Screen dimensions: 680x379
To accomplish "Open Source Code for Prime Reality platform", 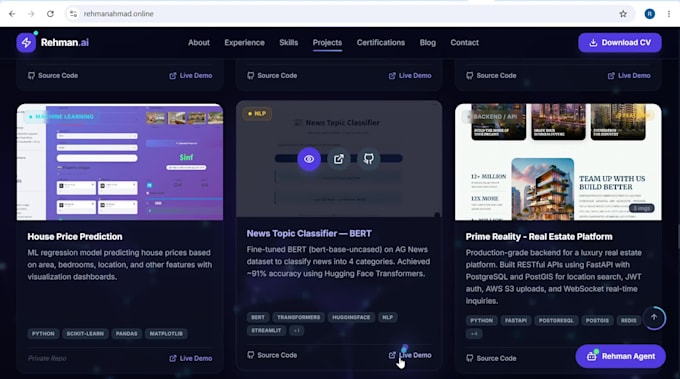I will click(x=491, y=358).
